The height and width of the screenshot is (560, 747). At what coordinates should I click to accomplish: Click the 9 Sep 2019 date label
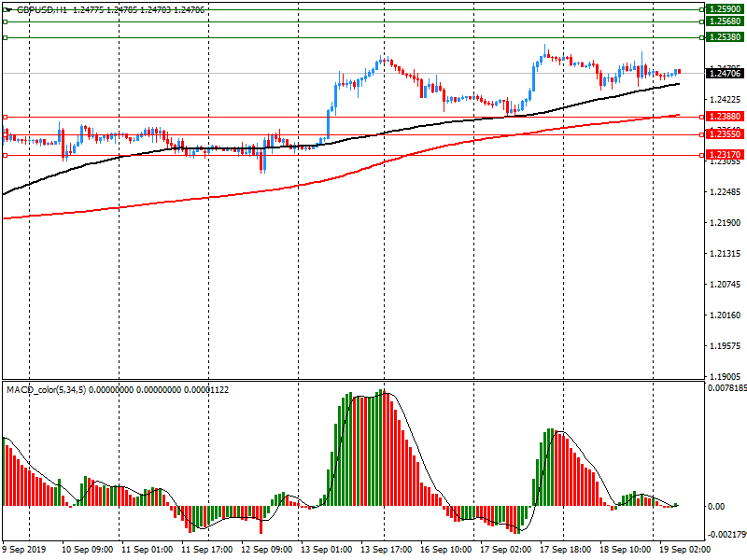pyautogui.click(x=24, y=550)
